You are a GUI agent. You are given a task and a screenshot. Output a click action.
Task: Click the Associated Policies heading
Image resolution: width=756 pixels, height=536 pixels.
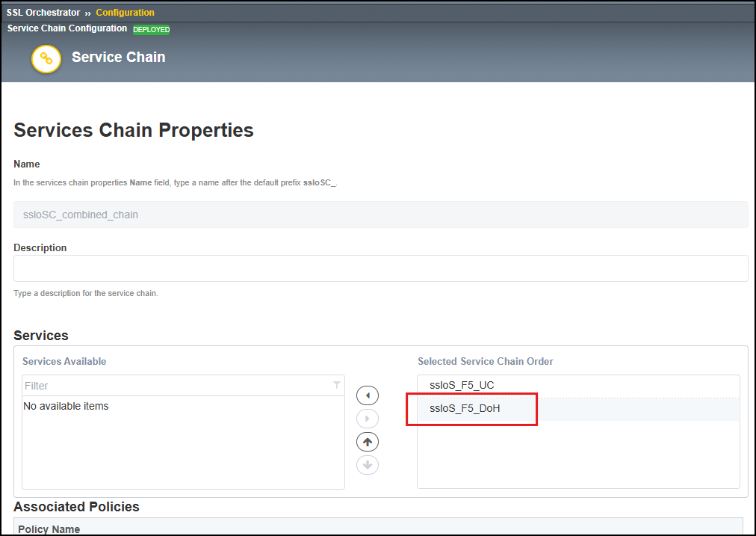point(76,507)
